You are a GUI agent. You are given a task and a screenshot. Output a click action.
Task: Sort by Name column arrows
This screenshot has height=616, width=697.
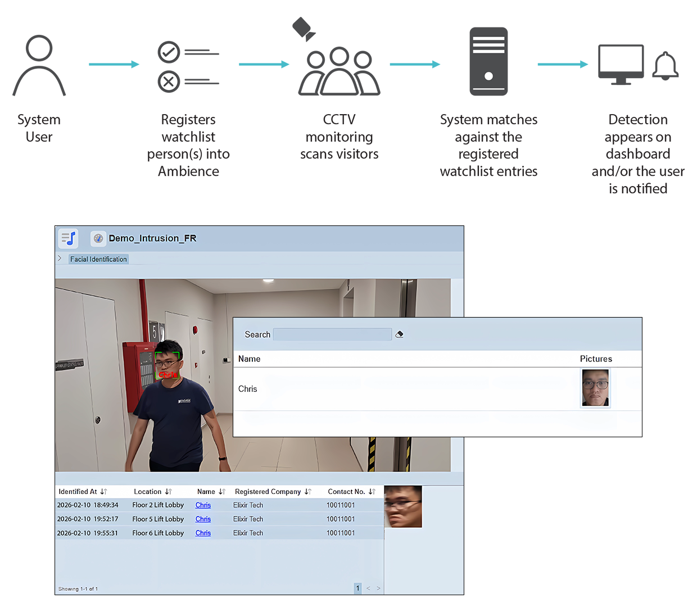point(222,492)
